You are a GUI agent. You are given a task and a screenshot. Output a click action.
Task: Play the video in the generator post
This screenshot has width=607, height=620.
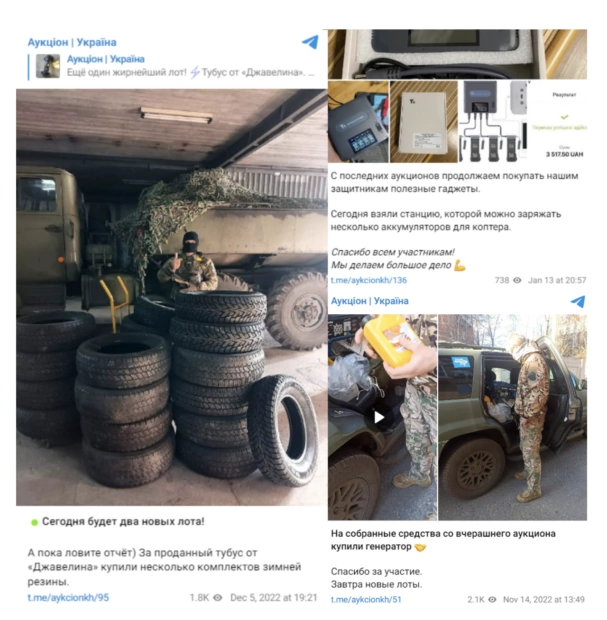[379, 417]
